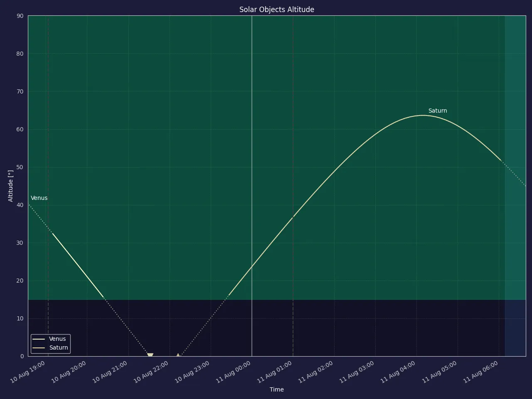Click the "11 Aug 01:00" time tick label
532x399 pixels.
coord(275,372)
